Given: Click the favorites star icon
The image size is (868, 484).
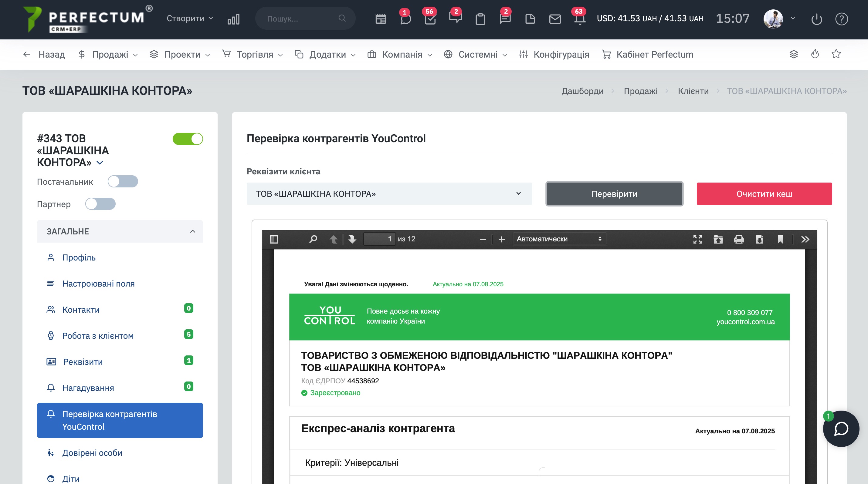Looking at the screenshot, I should coord(836,54).
